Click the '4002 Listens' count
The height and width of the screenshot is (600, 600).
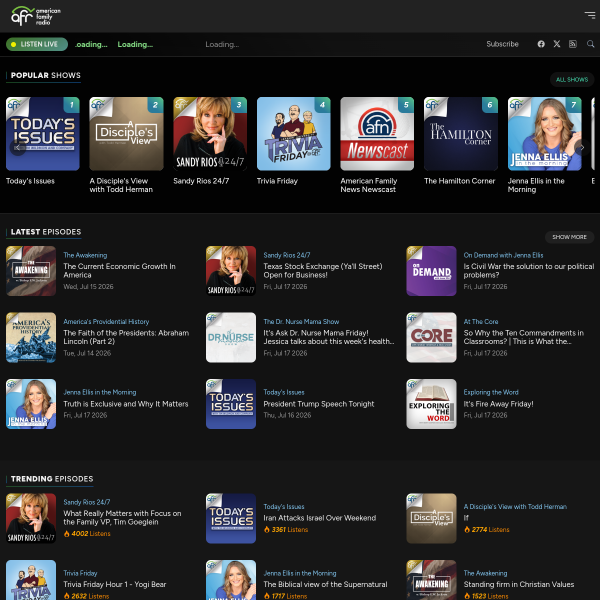click(87, 533)
